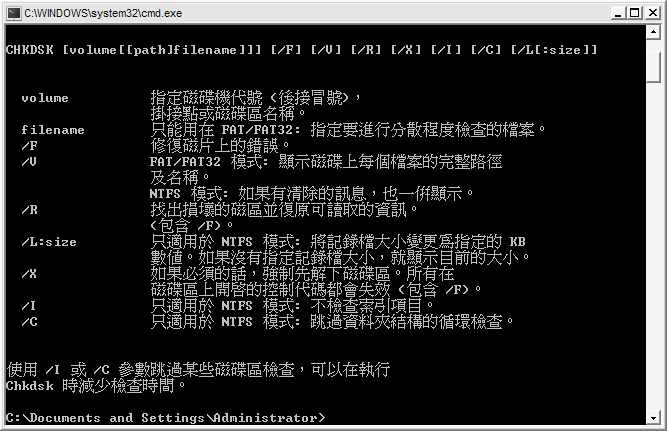Click the /L:size switch in the list
Image resolution: width=667 pixels, height=431 pixels.
tap(49, 242)
